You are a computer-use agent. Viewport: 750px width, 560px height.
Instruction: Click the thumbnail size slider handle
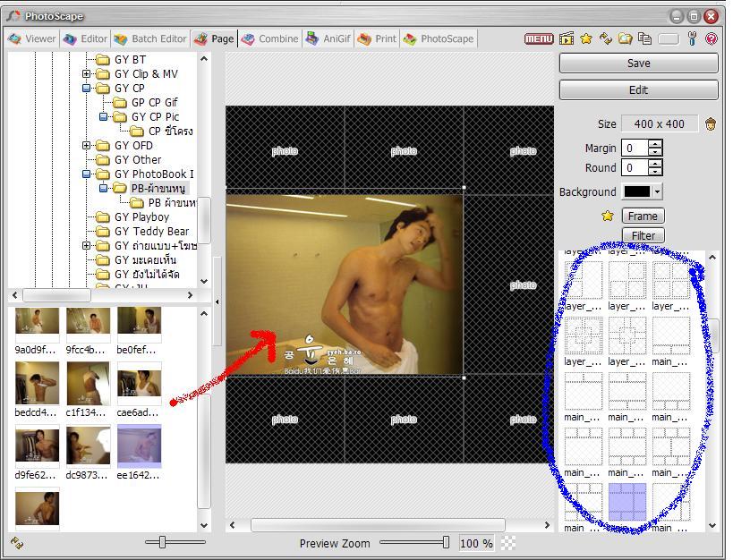point(162,542)
